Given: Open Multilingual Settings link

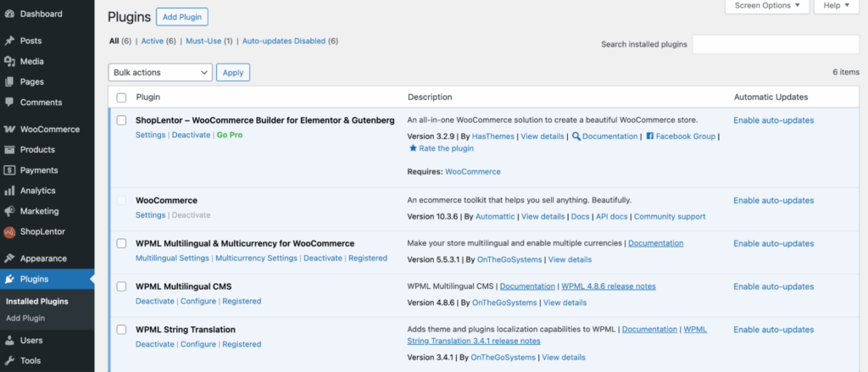Looking at the screenshot, I should pos(172,258).
